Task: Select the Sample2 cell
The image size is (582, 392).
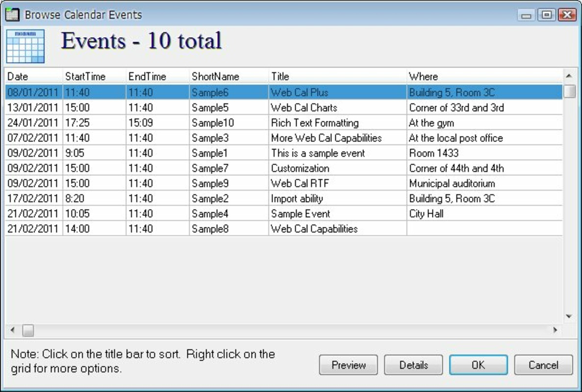Action: tap(228, 199)
